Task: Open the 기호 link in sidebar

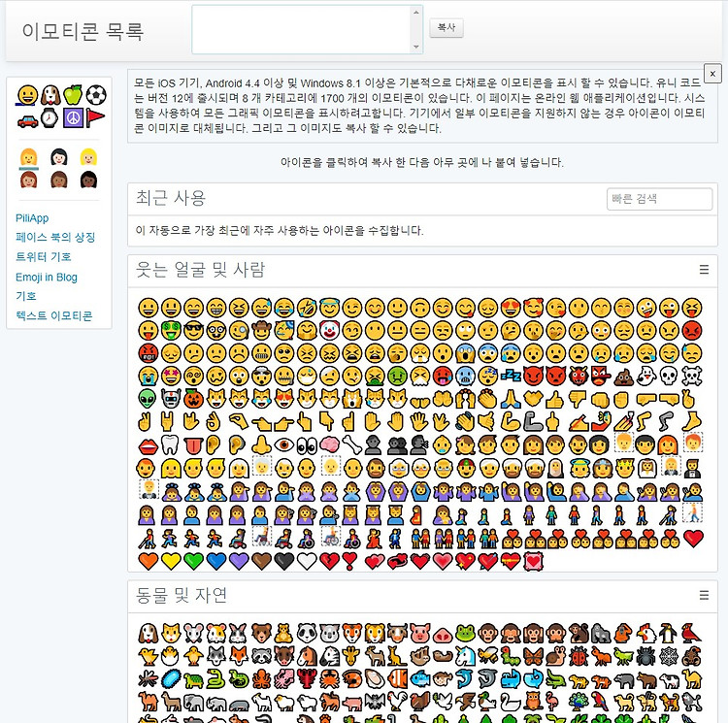Action: 25,296
